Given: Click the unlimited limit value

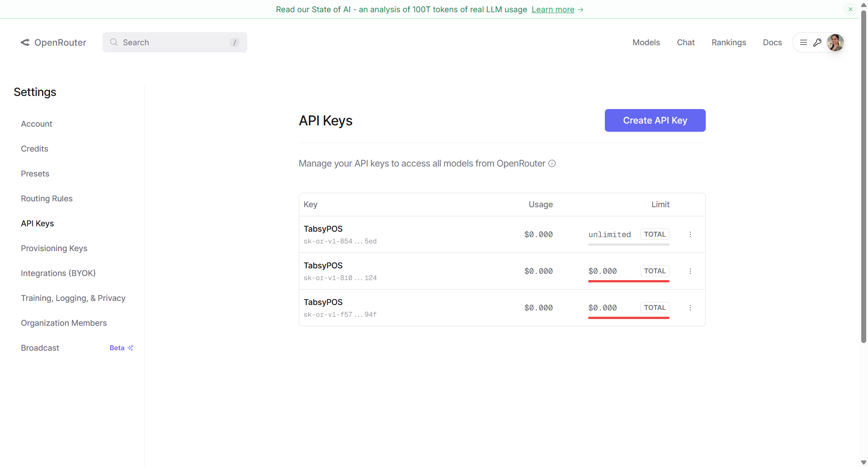Looking at the screenshot, I should [x=609, y=234].
